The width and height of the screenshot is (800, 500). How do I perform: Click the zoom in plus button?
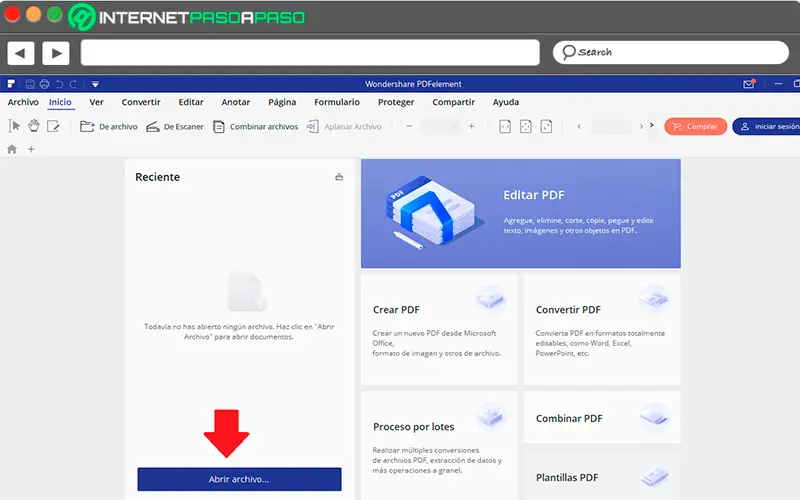[x=471, y=126]
